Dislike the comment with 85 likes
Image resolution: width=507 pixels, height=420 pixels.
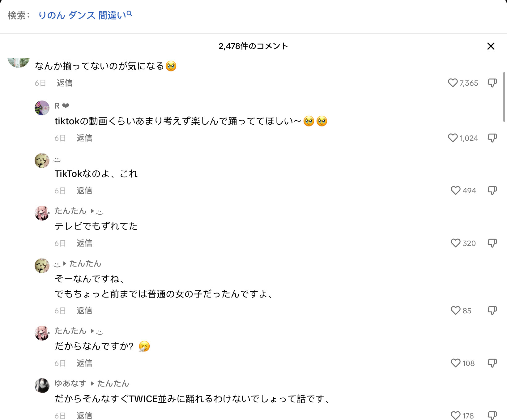492,311
